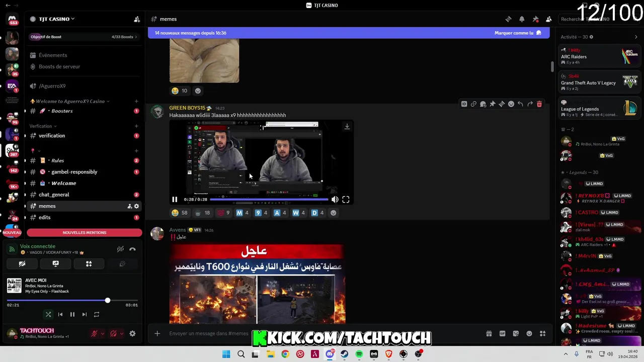Toggle repeat on music player

97,314
